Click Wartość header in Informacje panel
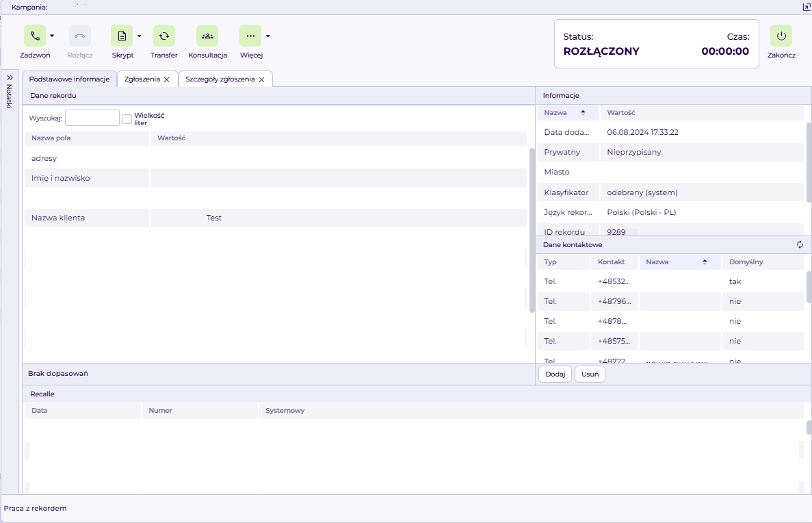 click(x=702, y=112)
